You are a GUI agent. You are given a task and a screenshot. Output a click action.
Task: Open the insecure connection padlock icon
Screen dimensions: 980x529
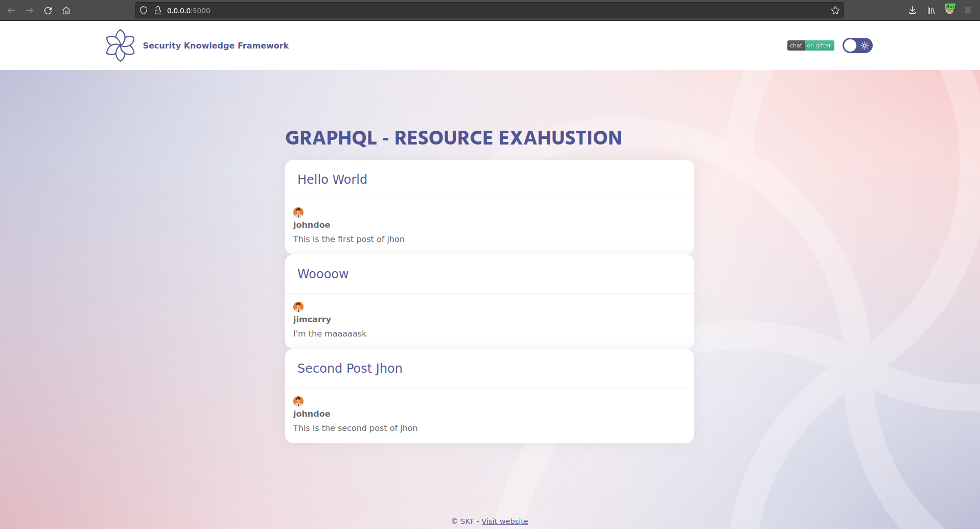(x=158, y=10)
